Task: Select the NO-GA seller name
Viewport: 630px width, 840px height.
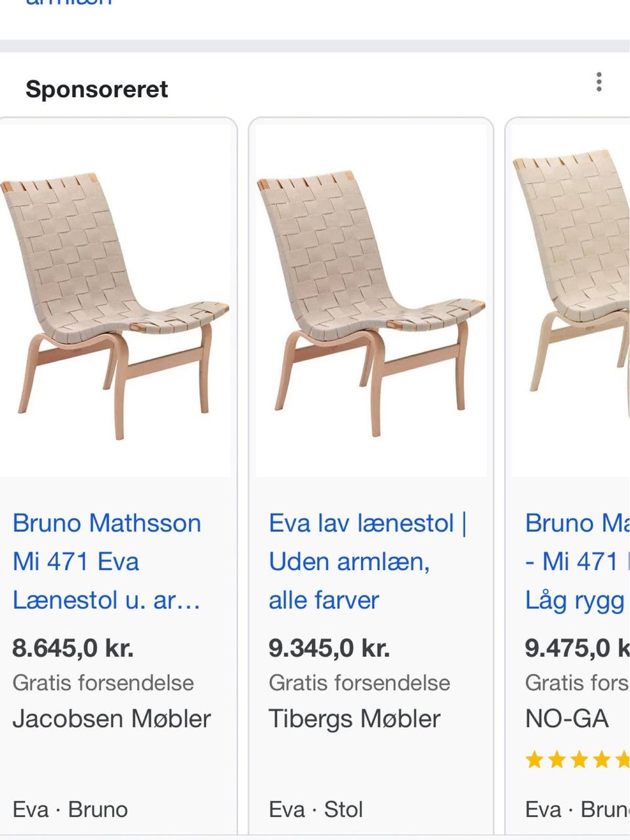Action: tap(567, 718)
